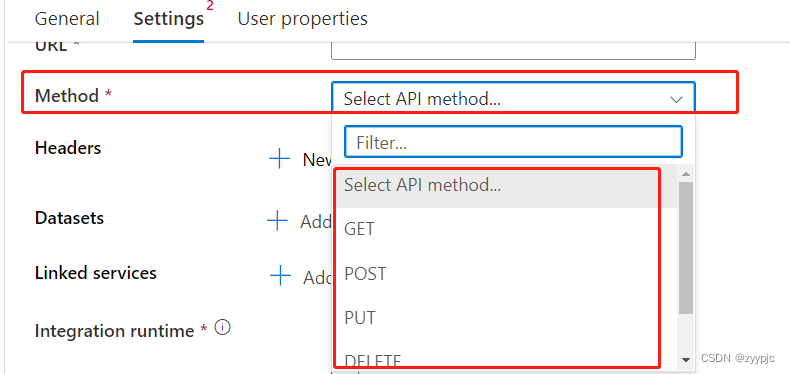Choose GET from the method list
Image resolution: width=790 pixels, height=374 pixels.
coord(506,229)
